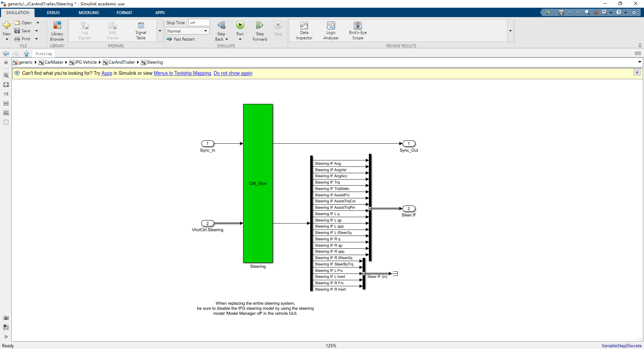Screen dimensions: 644x349
Task: Click the CarMaker breadcrumb
Action: [x=54, y=62]
